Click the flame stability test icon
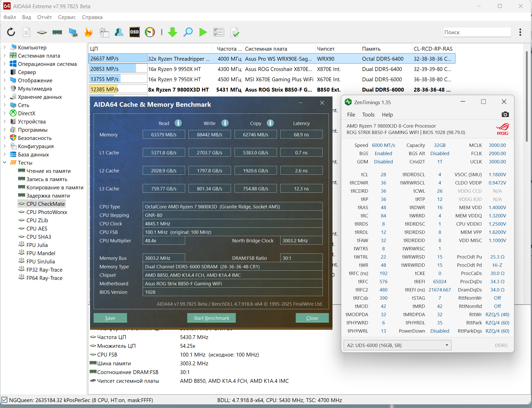Screen dimensions: 532x408 88,32
